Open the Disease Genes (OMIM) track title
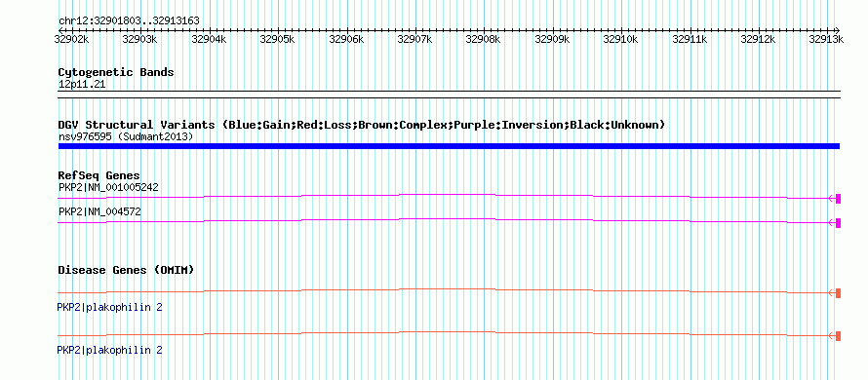The height and width of the screenshot is (380, 868). pyautogui.click(x=126, y=270)
